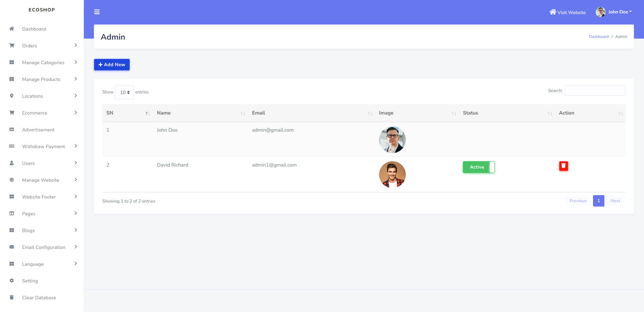This screenshot has height=312, width=644.
Task: Select the Dashboard home icon
Action: coord(12,29)
